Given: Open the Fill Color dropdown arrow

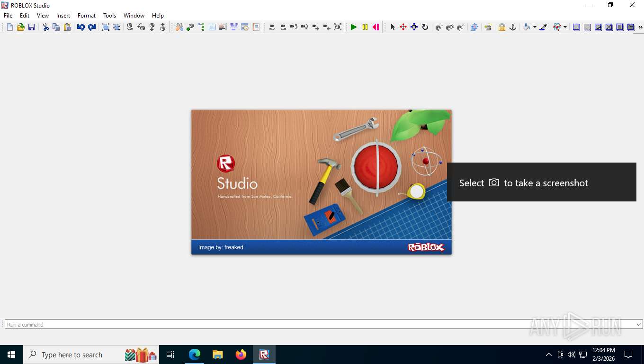Looking at the screenshot, I should [535, 27].
